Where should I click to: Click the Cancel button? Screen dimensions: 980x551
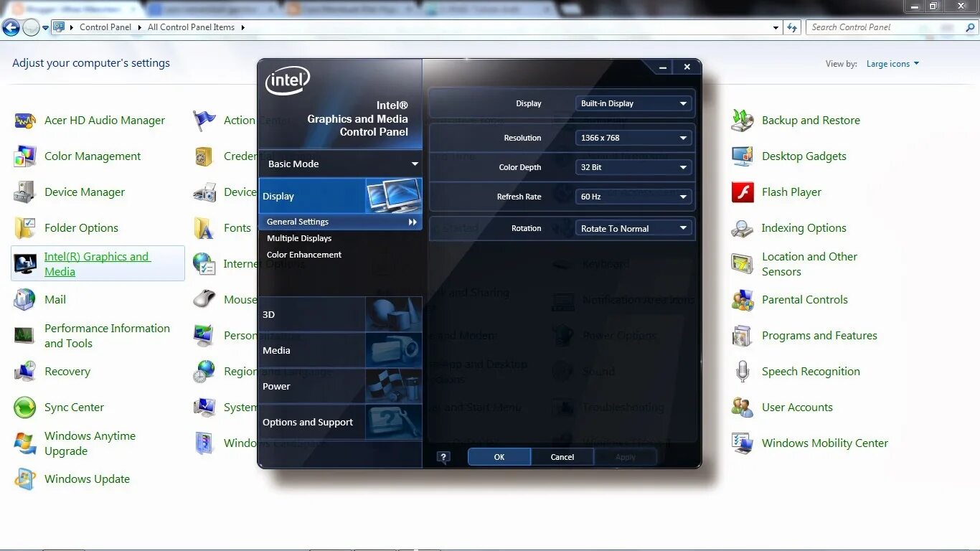point(562,457)
